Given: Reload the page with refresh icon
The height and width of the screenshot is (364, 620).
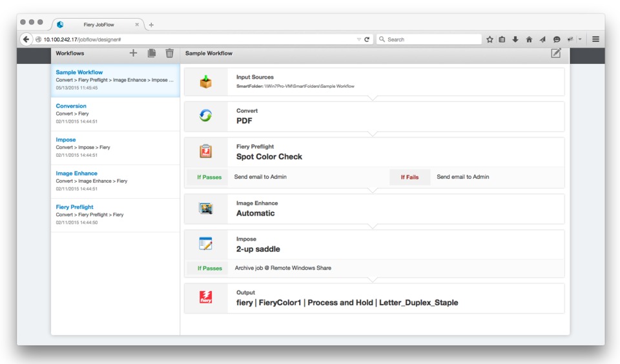Looking at the screenshot, I should pyautogui.click(x=367, y=39).
